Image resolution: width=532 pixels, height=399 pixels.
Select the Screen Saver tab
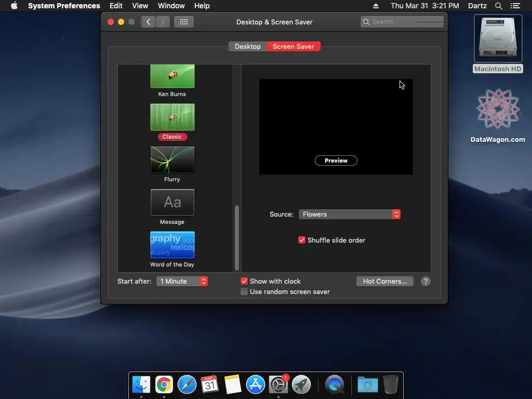(x=294, y=46)
